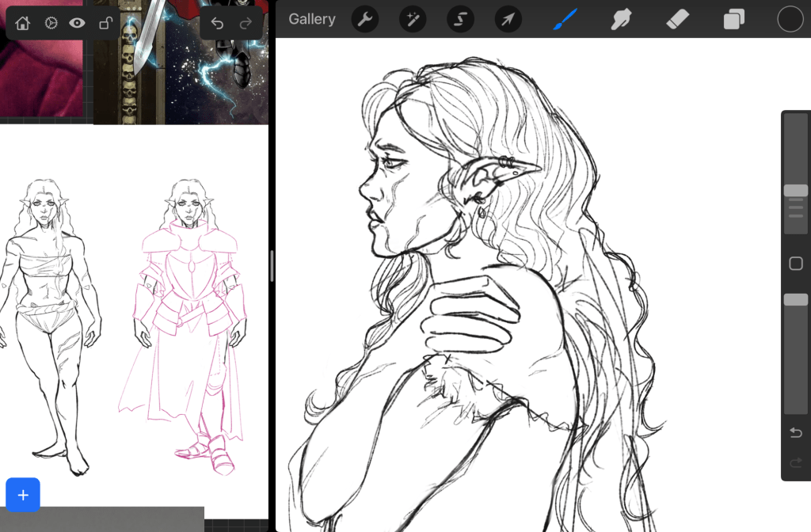811x532 pixels.
Task: Select the pink armored character sketch
Action: [187, 325]
